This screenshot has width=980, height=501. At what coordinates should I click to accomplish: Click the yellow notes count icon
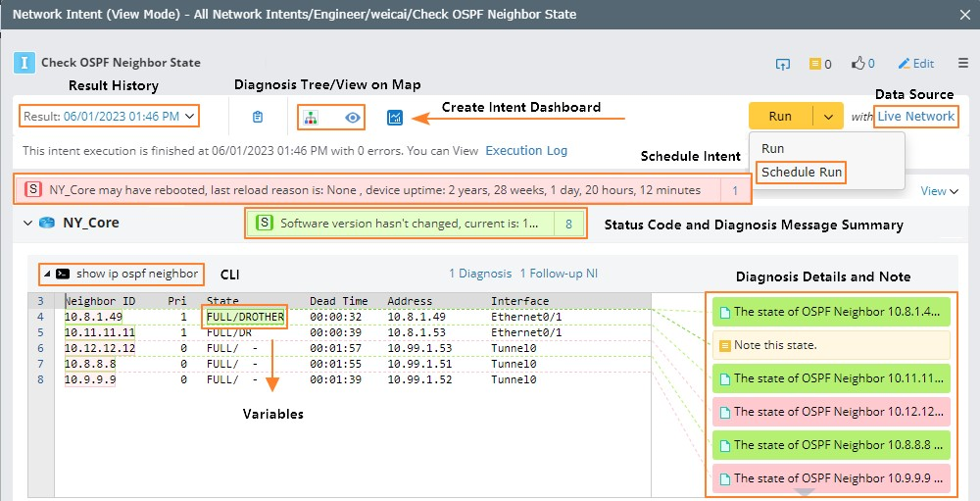click(814, 64)
